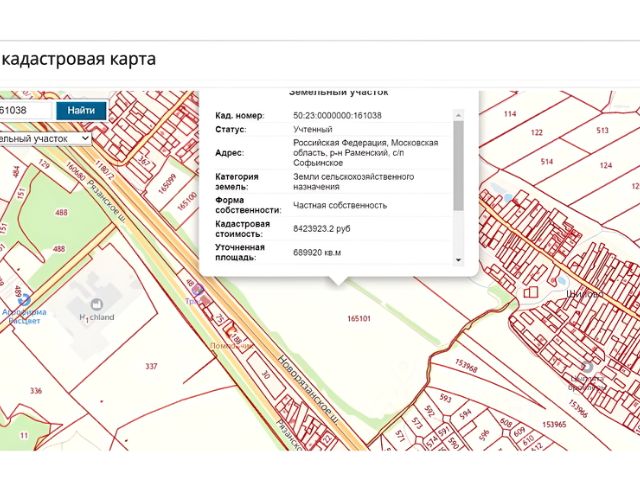Click the Найти search button
Image resolution: width=640 pixels, height=480 pixels.
click(x=82, y=110)
